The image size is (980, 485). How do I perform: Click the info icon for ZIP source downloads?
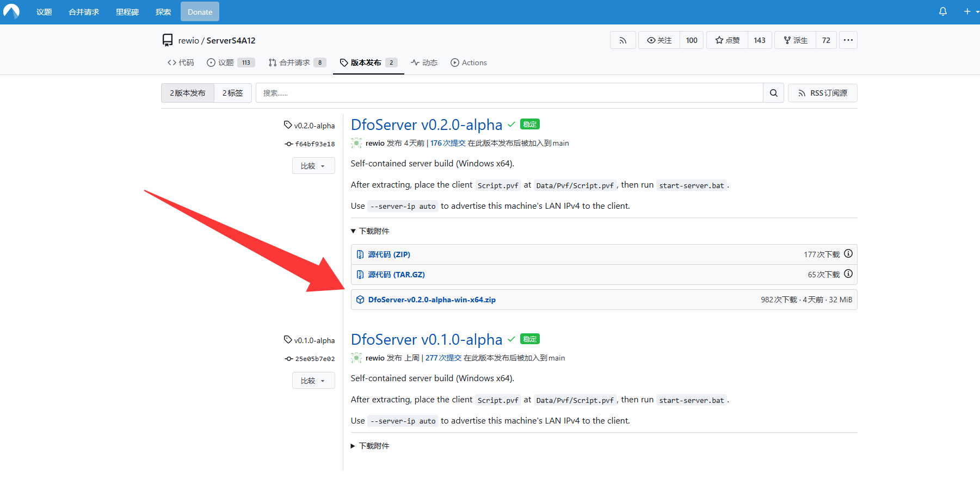coord(848,254)
